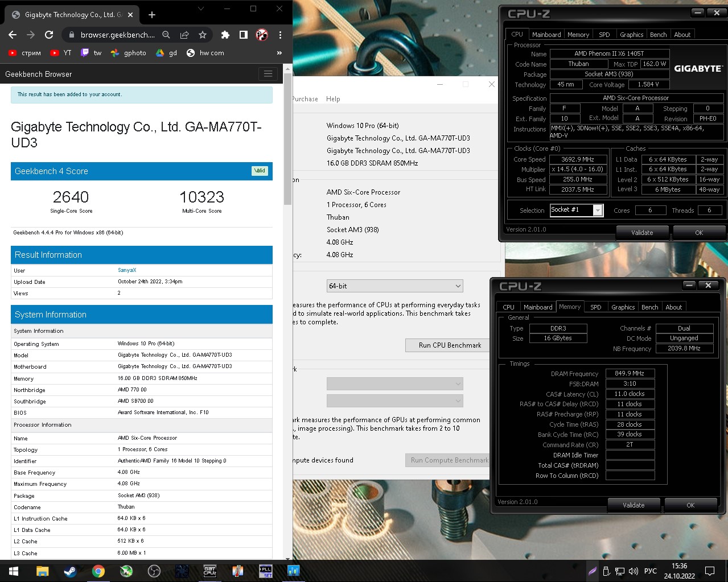Open Socket #1 selection dropdown in CPU-Z
Screen dimensions: 728x582
[576, 210]
